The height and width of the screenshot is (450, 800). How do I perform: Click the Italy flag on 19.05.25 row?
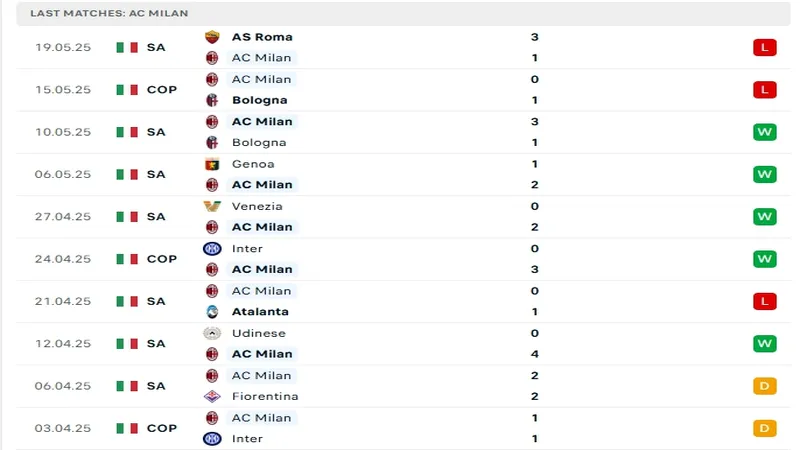click(x=126, y=47)
